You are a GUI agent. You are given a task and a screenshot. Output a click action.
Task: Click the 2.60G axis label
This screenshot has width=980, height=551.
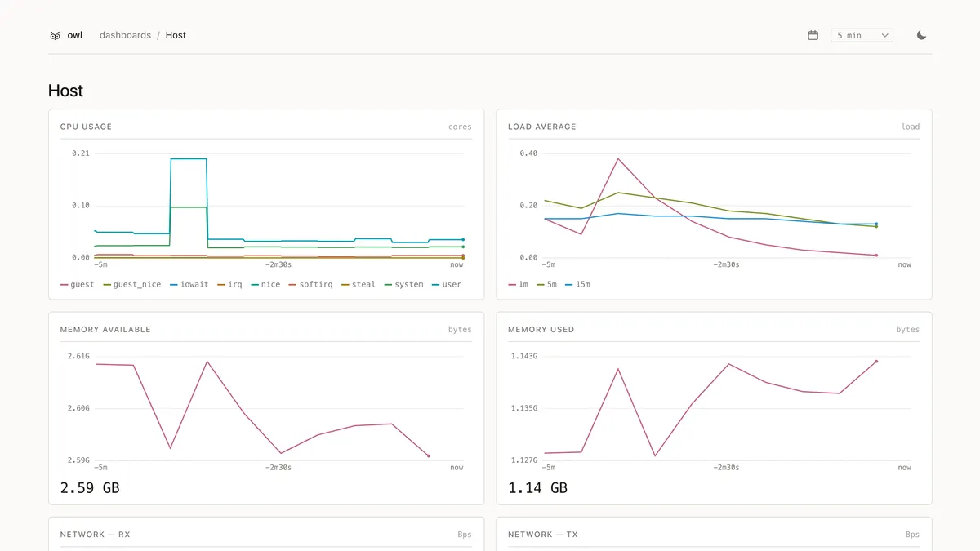[x=78, y=408]
